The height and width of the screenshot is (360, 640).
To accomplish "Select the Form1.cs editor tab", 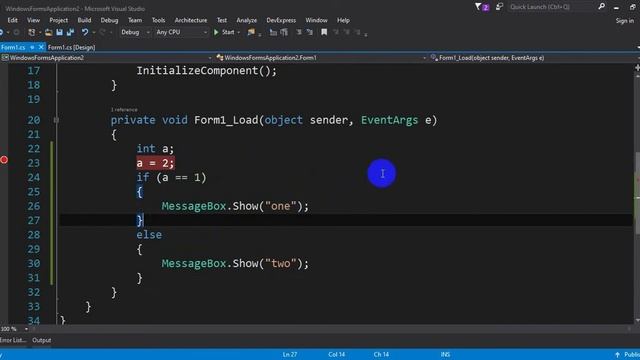I will [13, 47].
